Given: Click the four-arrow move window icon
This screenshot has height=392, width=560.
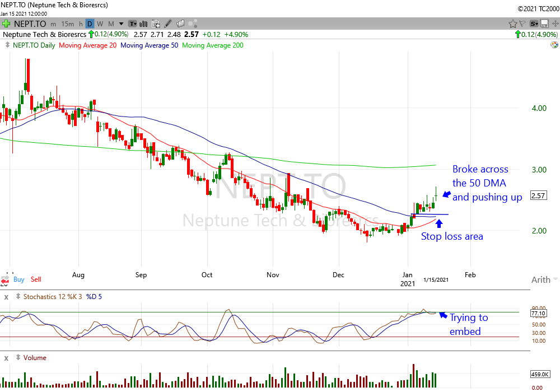Looking at the screenshot, I should [556, 24].
